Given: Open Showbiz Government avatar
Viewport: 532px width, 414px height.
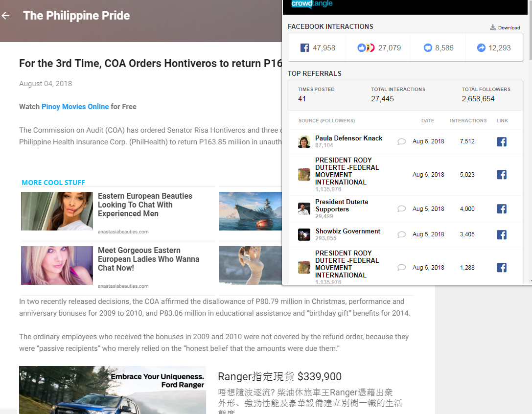Looking at the screenshot, I should pyautogui.click(x=304, y=234).
